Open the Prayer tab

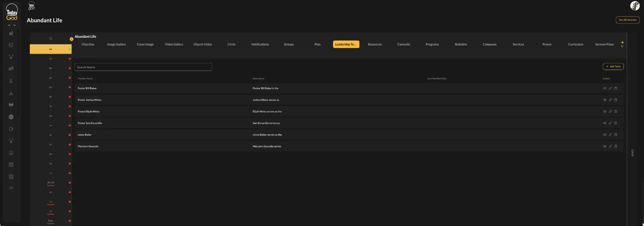(547, 44)
